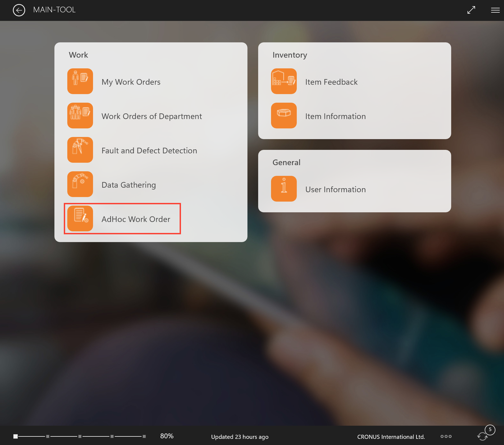Click the Updated 23 hours ago status
The width and height of the screenshot is (504, 445).
point(240,437)
